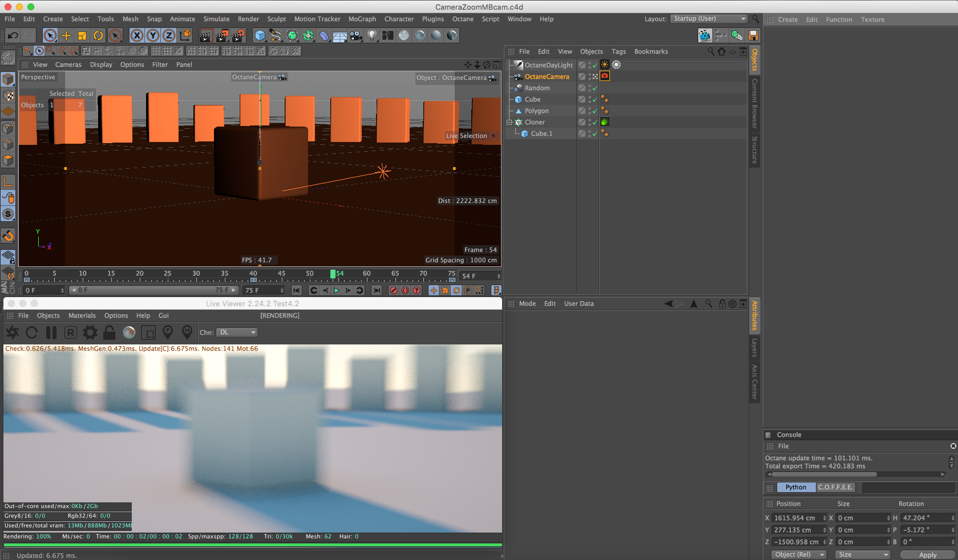958x560 pixels.
Task: Add a Cube primitive from toolbar
Action: [x=260, y=35]
